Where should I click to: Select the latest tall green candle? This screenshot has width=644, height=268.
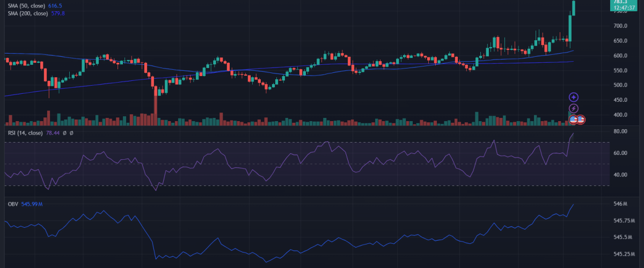(574, 8)
